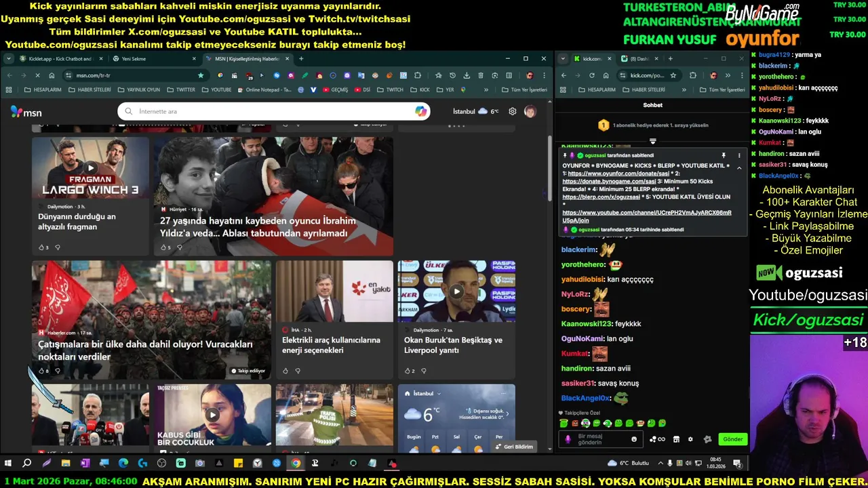The width and height of the screenshot is (868, 488).
Task: Open taskbar weather 6°C Bulutlu
Action: 629,464
